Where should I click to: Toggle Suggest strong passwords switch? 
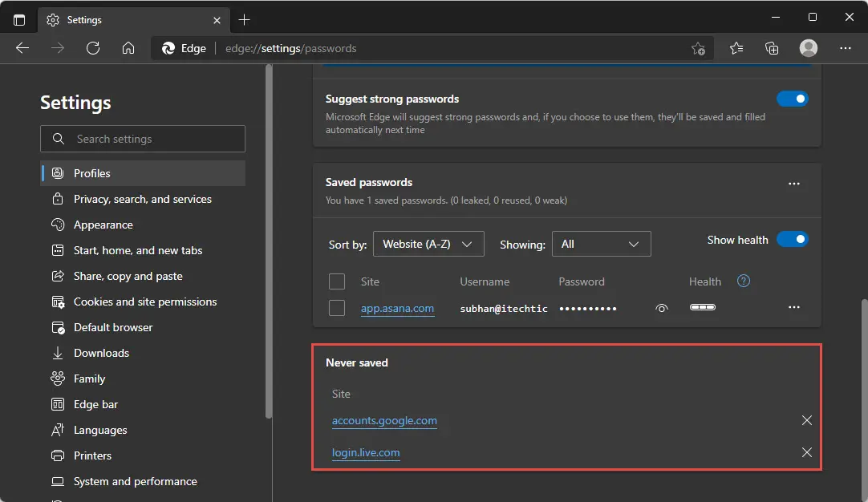[792, 99]
